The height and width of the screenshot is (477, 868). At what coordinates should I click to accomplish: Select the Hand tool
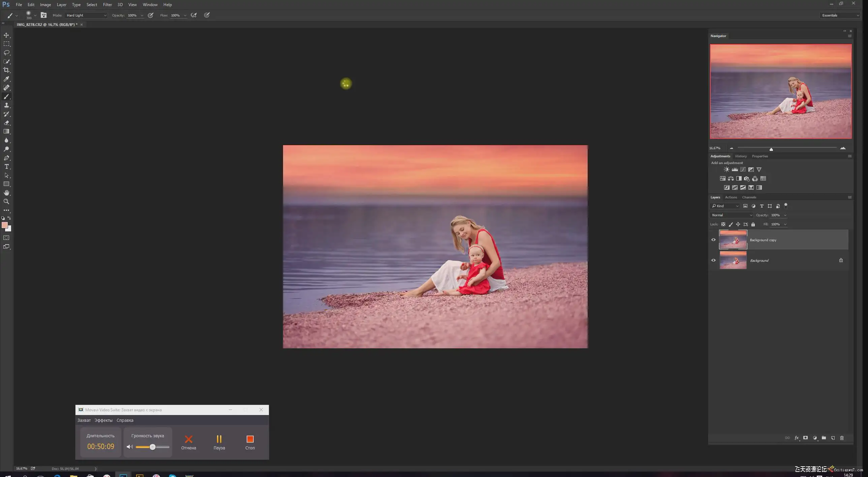point(6,193)
